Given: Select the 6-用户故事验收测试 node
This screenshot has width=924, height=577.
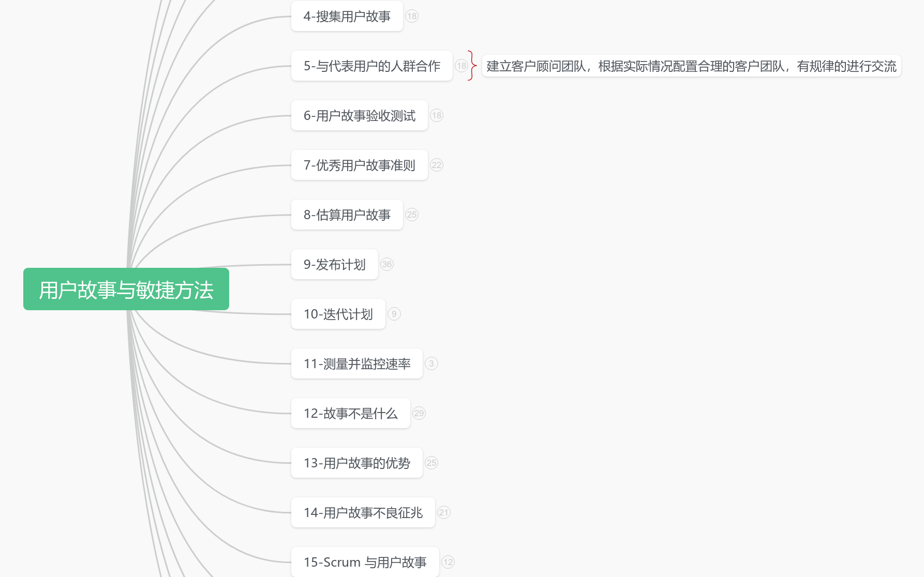Looking at the screenshot, I should point(359,116).
